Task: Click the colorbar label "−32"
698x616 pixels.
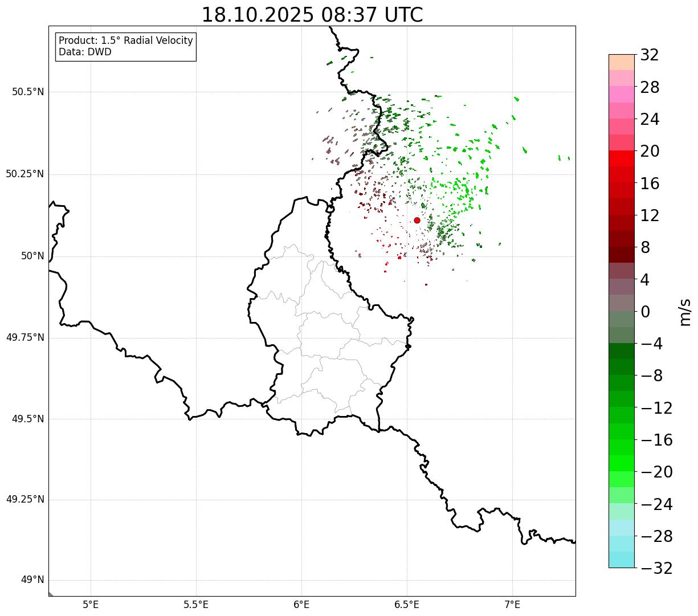Action: [x=656, y=568]
